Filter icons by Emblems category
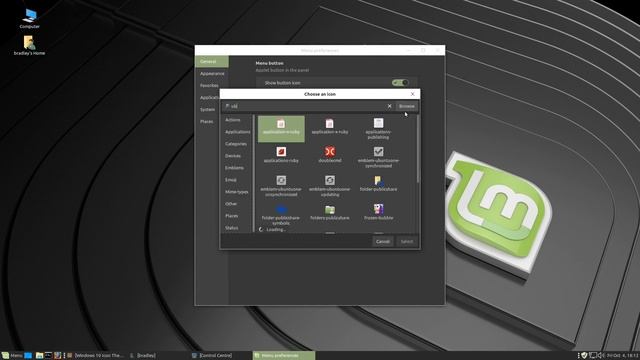 click(234, 168)
